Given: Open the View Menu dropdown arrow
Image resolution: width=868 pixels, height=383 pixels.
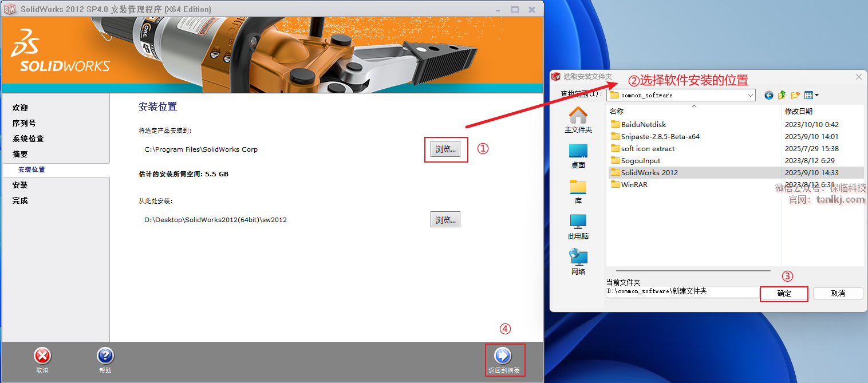Looking at the screenshot, I should click(x=816, y=95).
